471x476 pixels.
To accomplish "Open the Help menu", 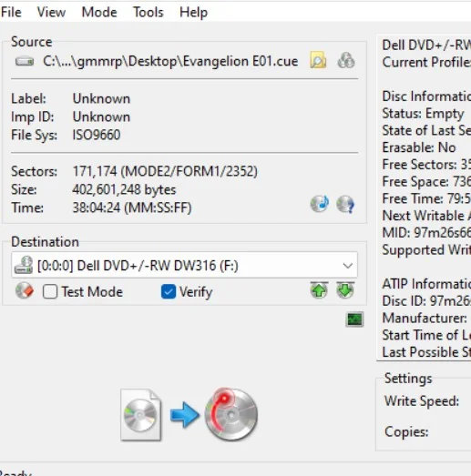I will click(193, 13).
